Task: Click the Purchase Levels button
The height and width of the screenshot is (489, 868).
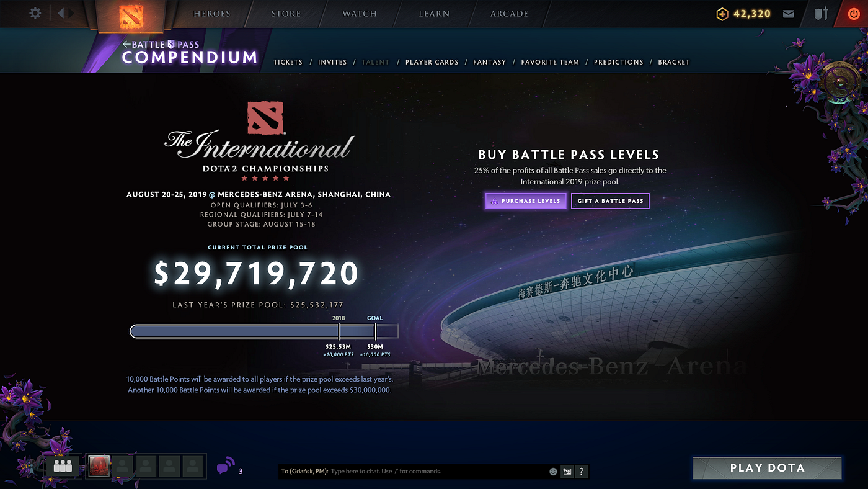Action: click(526, 201)
